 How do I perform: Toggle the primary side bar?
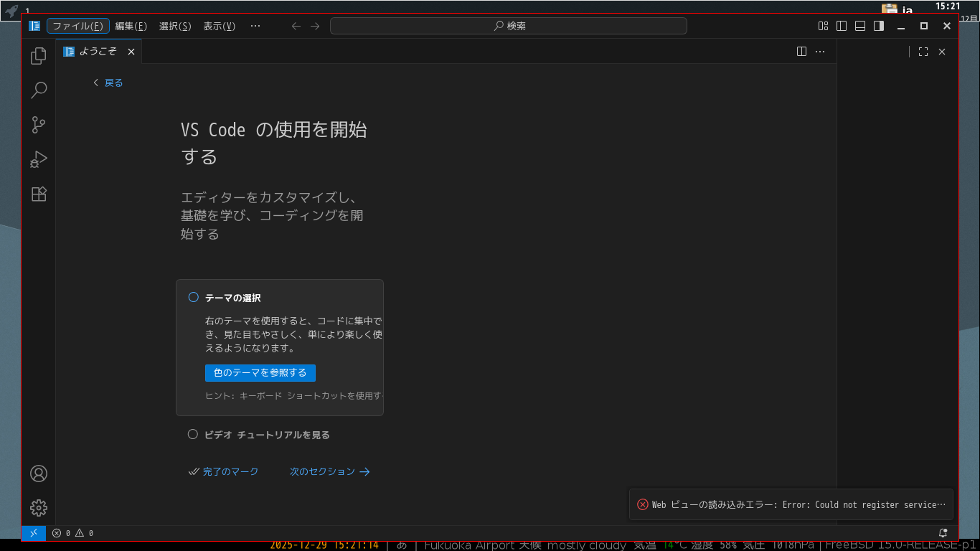(x=842, y=26)
